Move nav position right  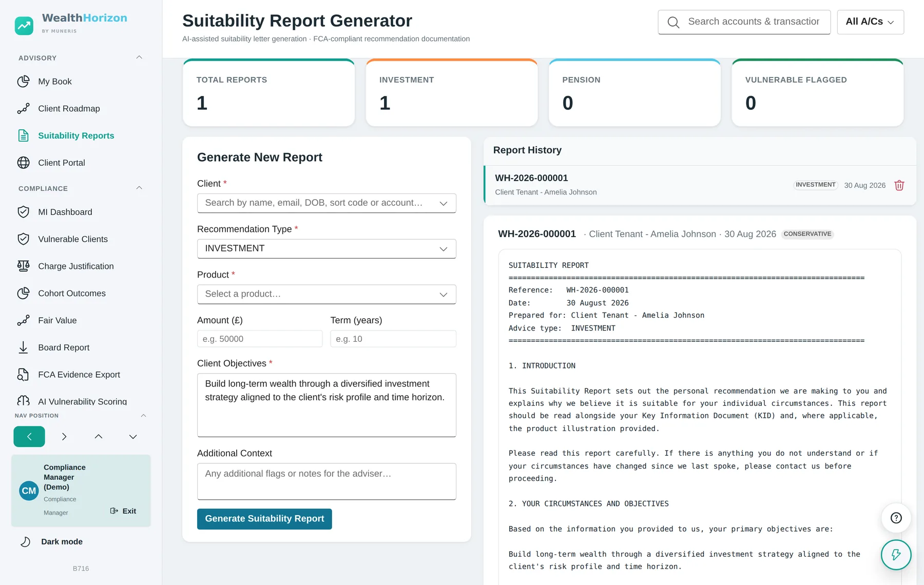(x=64, y=437)
